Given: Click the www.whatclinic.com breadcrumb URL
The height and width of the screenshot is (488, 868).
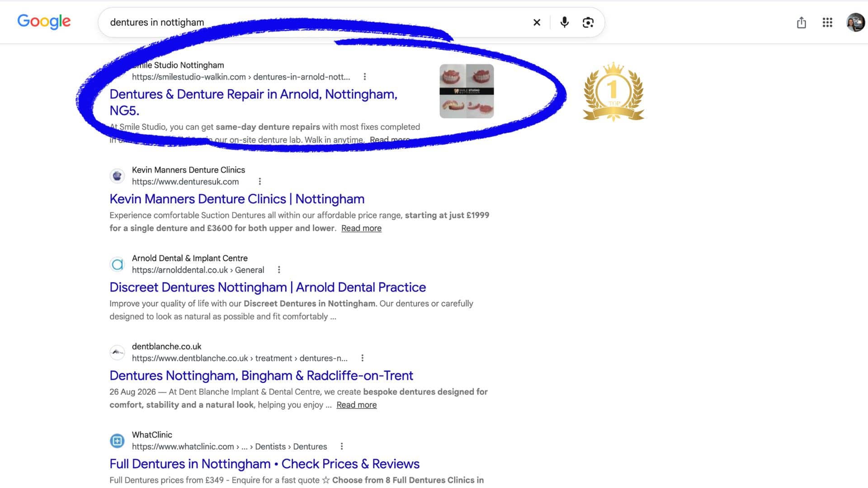Looking at the screenshot, I should 229,446.
